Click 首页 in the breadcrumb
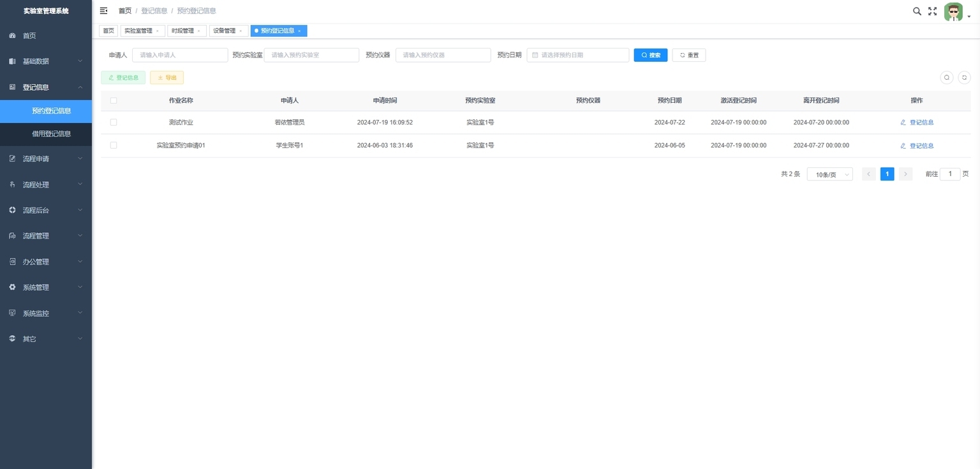Viewport: 980px width, 469px height. pyautogui.click(x=125, y=11)
